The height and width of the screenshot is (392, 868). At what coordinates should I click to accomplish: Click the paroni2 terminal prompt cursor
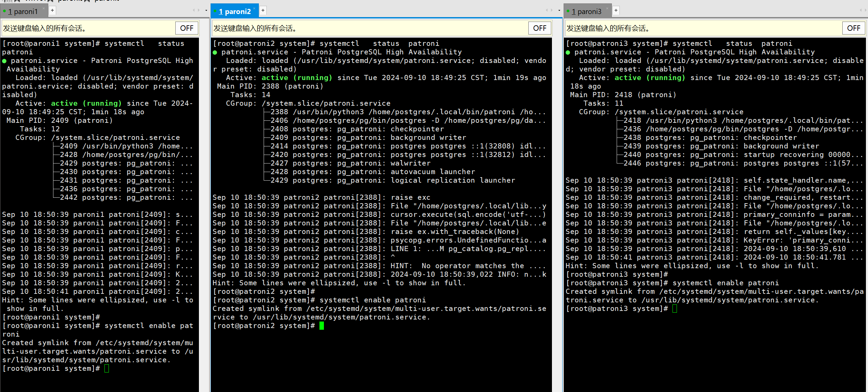pos(322,326)
